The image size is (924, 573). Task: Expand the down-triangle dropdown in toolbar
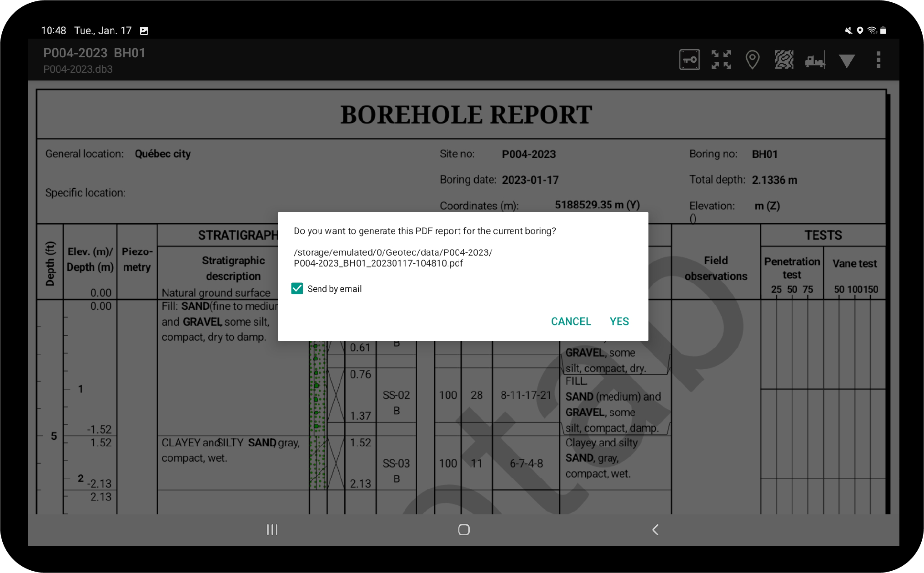tap(847, 61)
